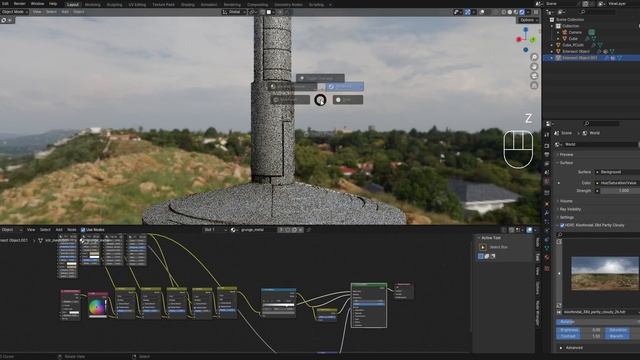Toggle viewport overlays
Screen dimensions: 640x360
(482, 12)
